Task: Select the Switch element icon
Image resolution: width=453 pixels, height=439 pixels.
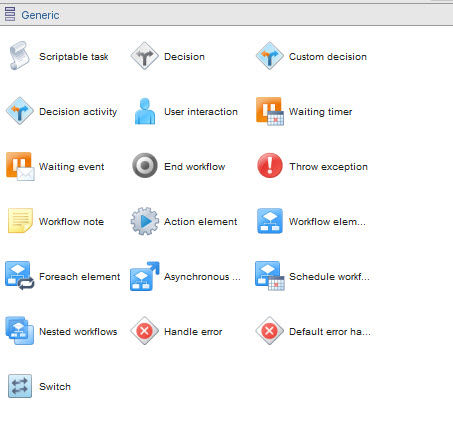Action: (x=20, y=386)
